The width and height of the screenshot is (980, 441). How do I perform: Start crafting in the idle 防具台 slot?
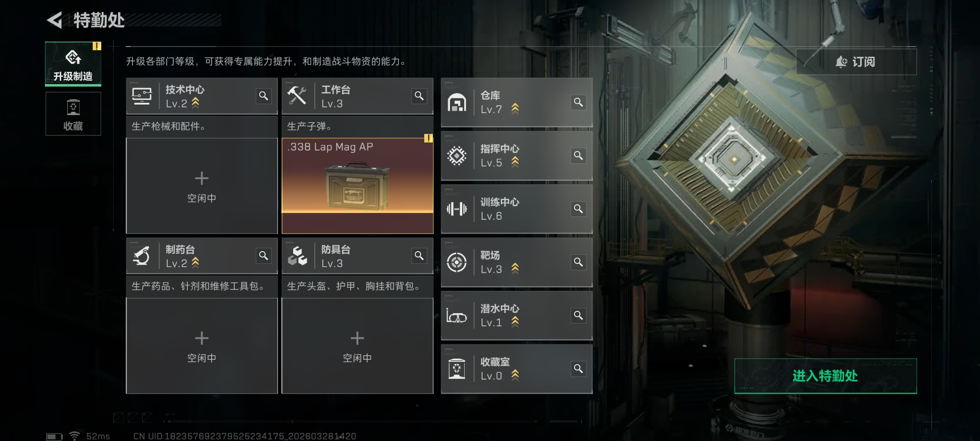[357, 346]
